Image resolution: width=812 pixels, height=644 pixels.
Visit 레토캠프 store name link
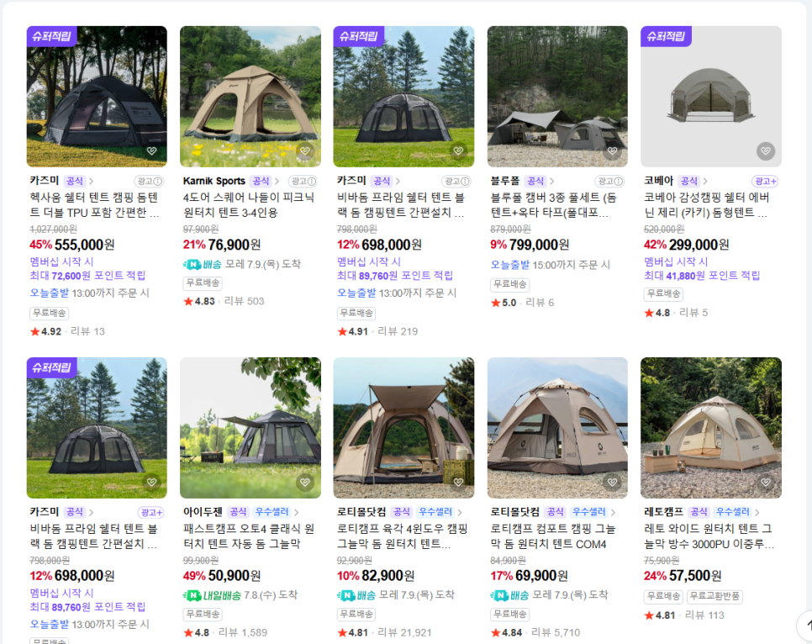[663, 512]
